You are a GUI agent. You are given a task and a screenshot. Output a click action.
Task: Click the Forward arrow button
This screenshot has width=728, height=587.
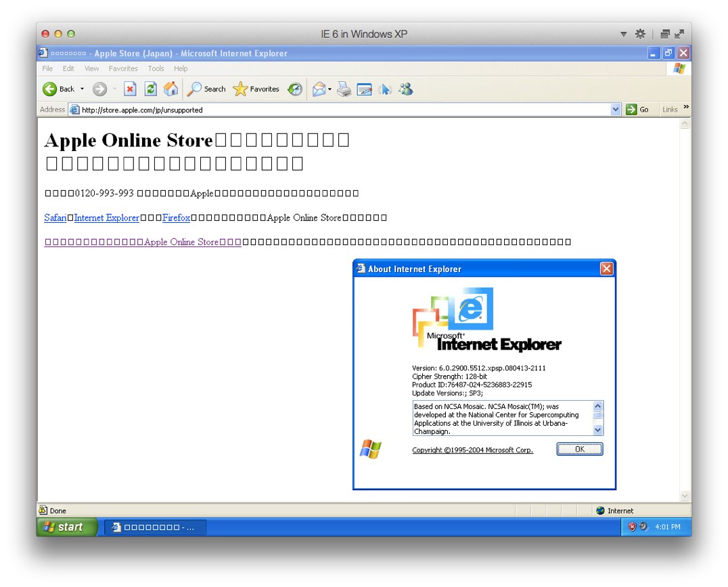[100, 89]
